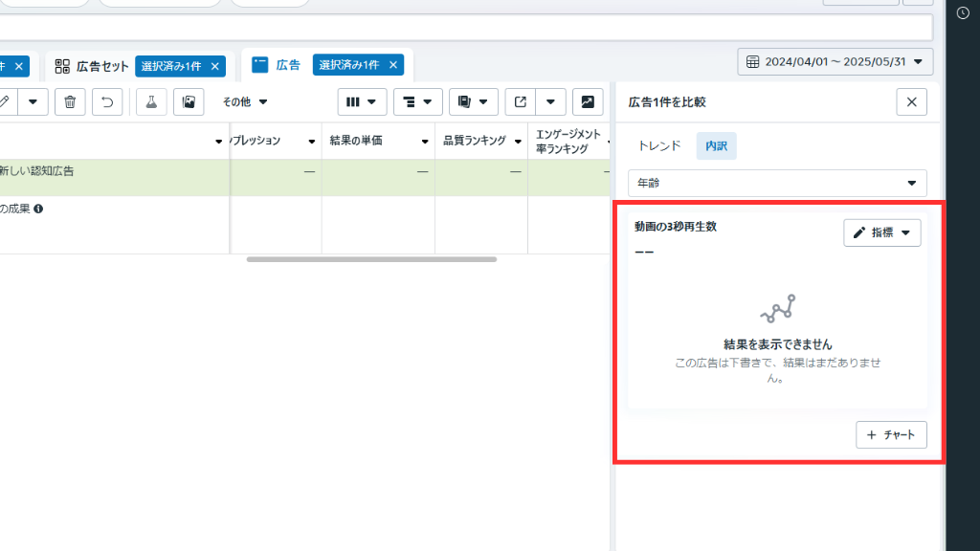Clear the 広告 tab selection chip
Viewport: 980px width, 551px height.
pyautogui.click(x=392, y=65)
